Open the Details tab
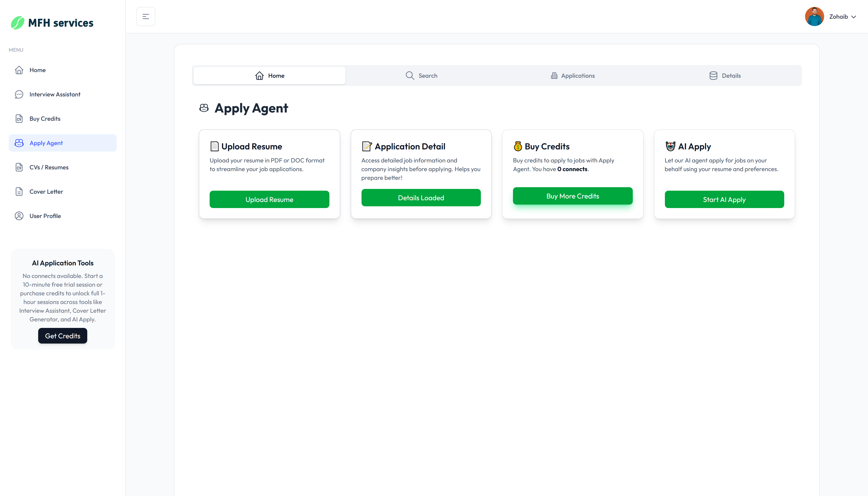The height and width of the screenshot is (496, 868). (x=731, y=75)
